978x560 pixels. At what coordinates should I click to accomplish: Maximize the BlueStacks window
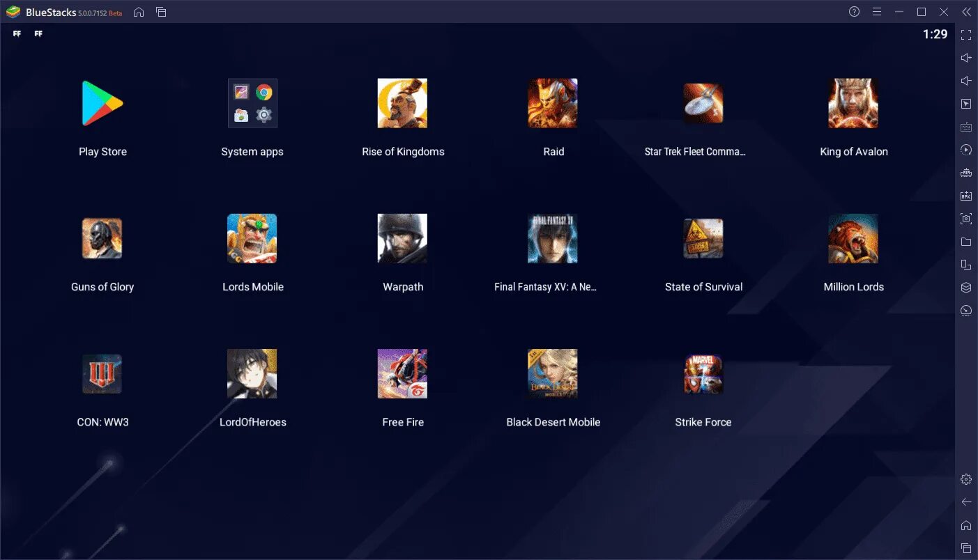point(922,12)
